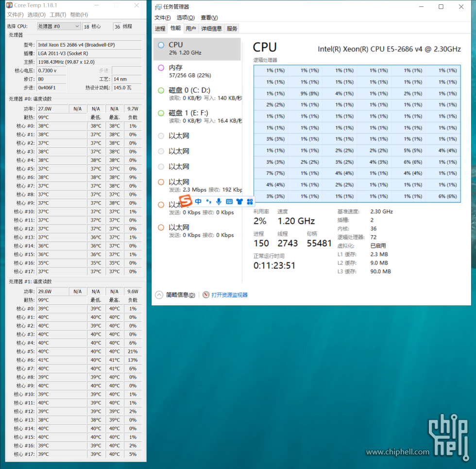Click the 利用率 value 2%
This screenshot has height=469, width=476.
pos(260,221)
